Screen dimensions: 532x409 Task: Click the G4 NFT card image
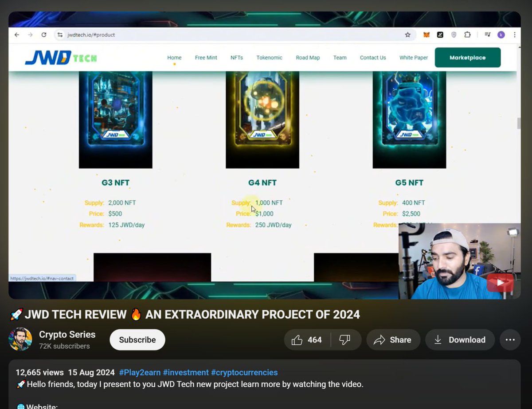tap(262, 120)
